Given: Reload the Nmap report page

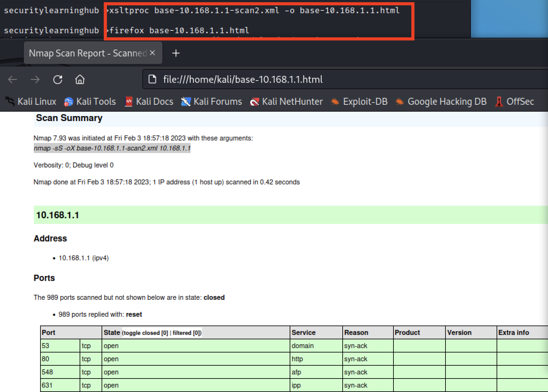Looking at the screenshot, I should [58, 80].
